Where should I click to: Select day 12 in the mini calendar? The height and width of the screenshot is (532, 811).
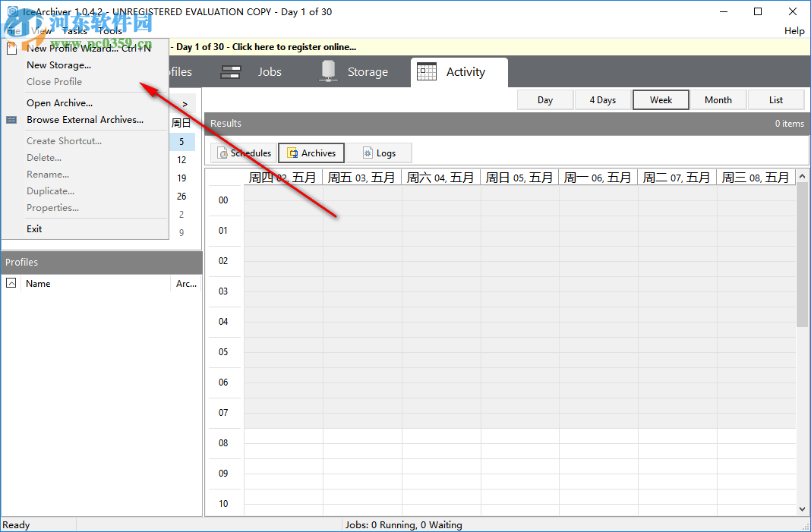181,160
